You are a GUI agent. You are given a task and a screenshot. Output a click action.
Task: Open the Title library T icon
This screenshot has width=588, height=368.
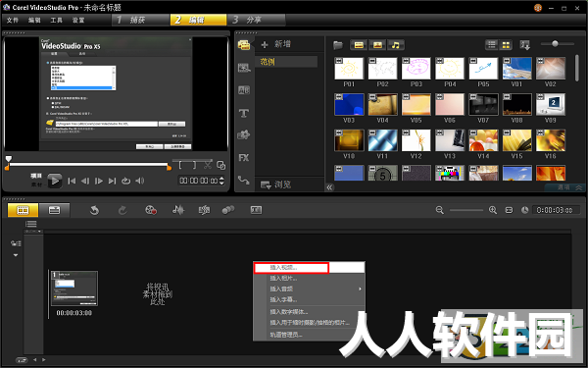tap(244, 113)
